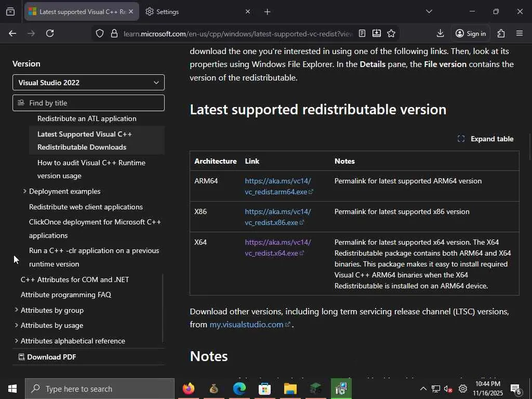Download the X64 vc_redist.x64.exe link

277,248
